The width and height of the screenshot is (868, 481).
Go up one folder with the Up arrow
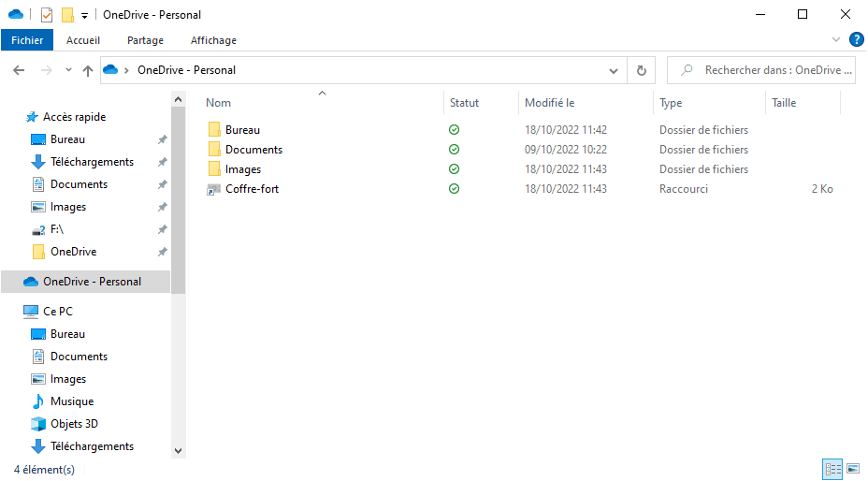(88, 70)
